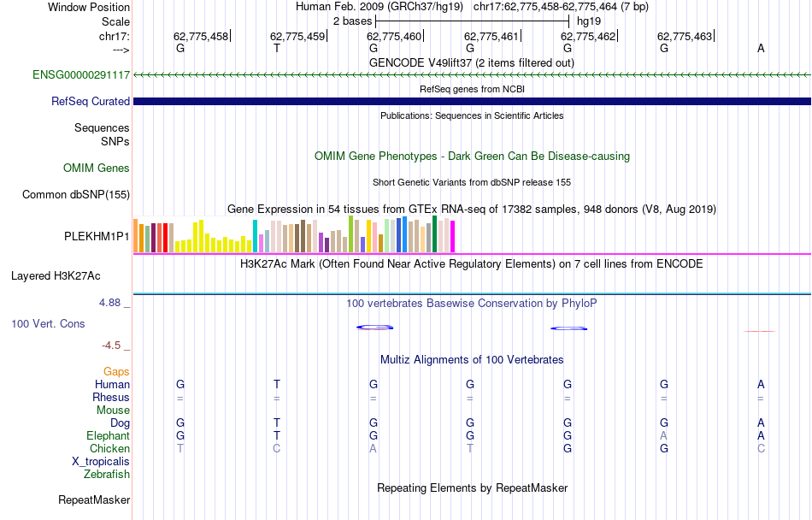Click the 62,775,459 position marker

[297, 36]
